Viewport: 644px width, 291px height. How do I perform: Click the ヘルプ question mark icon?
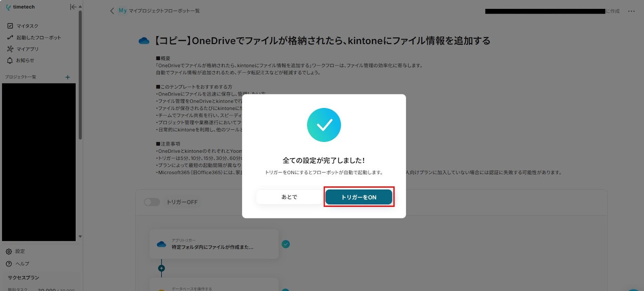pos(9,264)
